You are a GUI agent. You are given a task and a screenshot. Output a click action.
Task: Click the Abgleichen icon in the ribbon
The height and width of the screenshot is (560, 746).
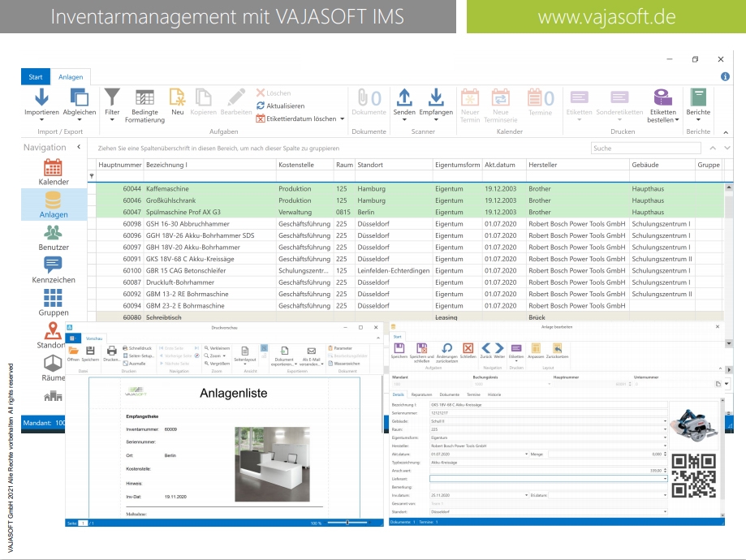(x=79, y=97)
